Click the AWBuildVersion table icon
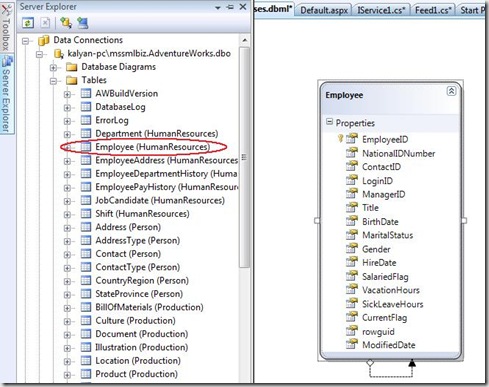489x387 pixels. [86, 93]
